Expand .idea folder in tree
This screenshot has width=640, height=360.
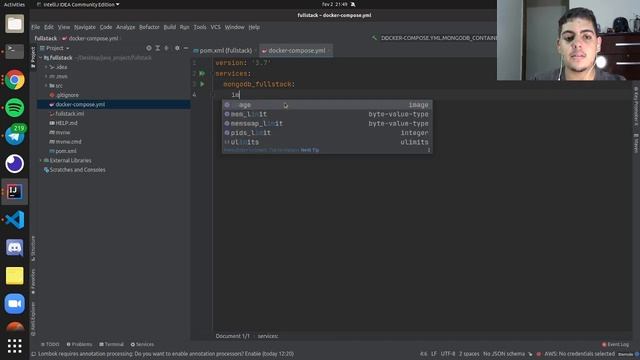pos(46,67)
